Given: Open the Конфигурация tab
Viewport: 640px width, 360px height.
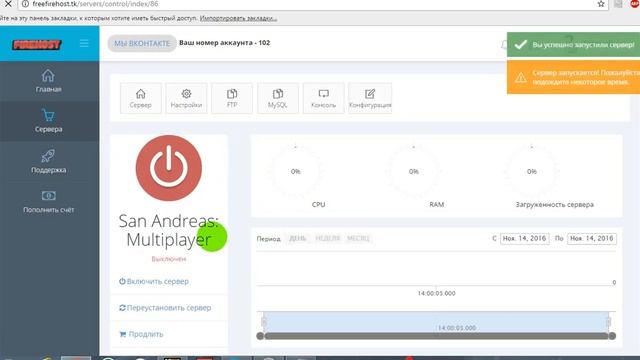Looking at the screenshot, I should (370, 98).
